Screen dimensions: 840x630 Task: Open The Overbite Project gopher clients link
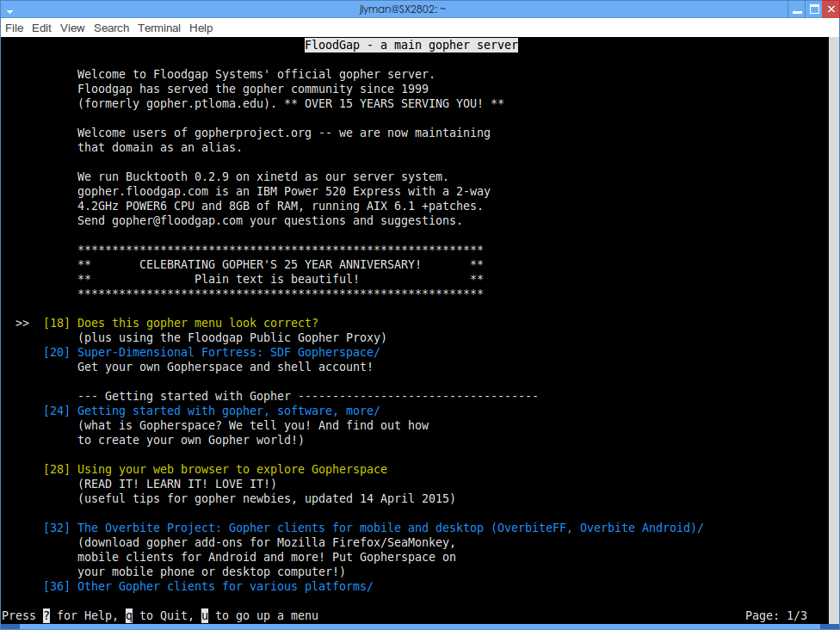coord(390,528)
